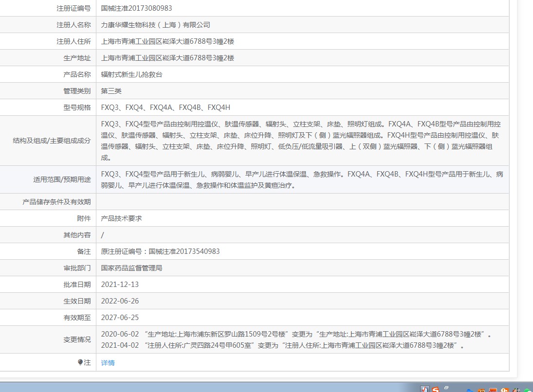The height and width of the screenshot is (392, 533).
Task: Click the 结构及组成/主要组成成分 description paragraph
Action: (x=301, y=141)
